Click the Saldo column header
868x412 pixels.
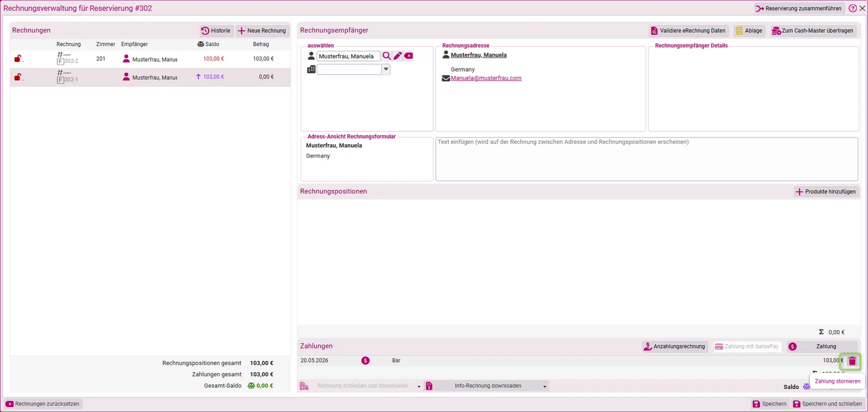click(208, 45)
